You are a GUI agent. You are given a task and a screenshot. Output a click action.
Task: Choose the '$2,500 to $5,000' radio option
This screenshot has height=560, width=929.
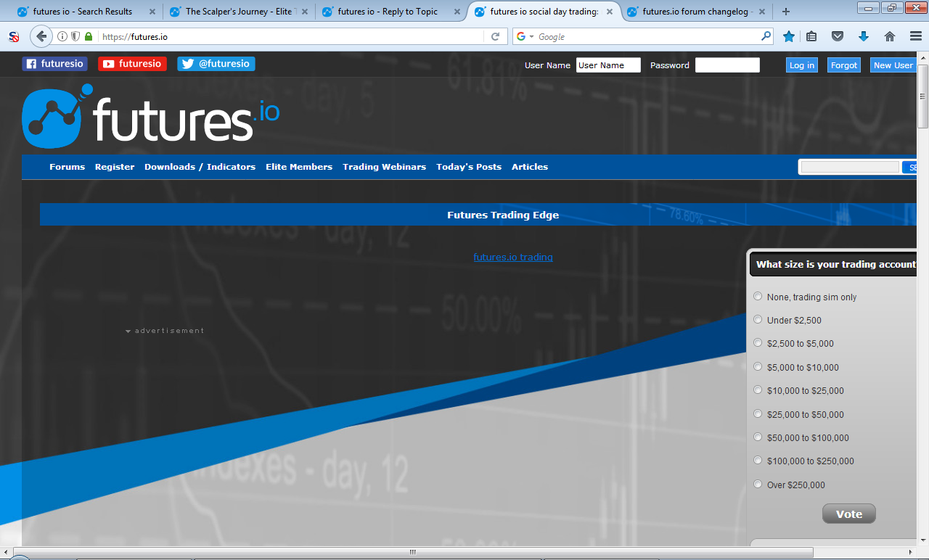(x=758, y=343)
